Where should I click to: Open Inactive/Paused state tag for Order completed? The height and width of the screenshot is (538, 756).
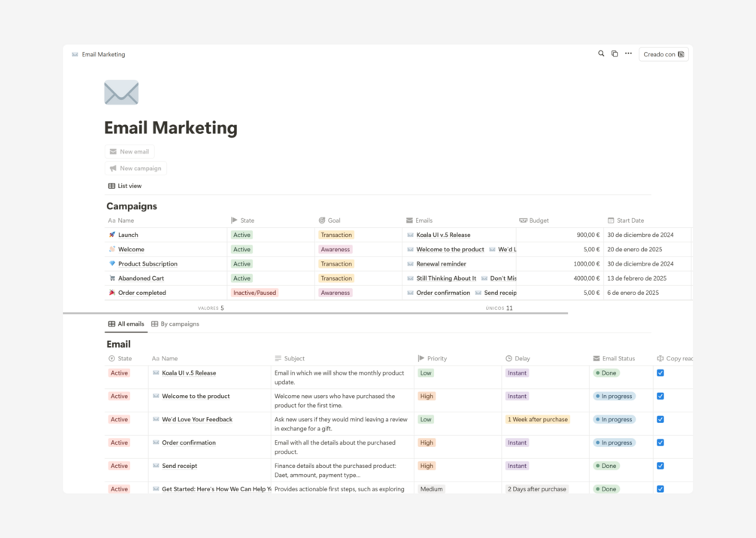coord(254,293)
